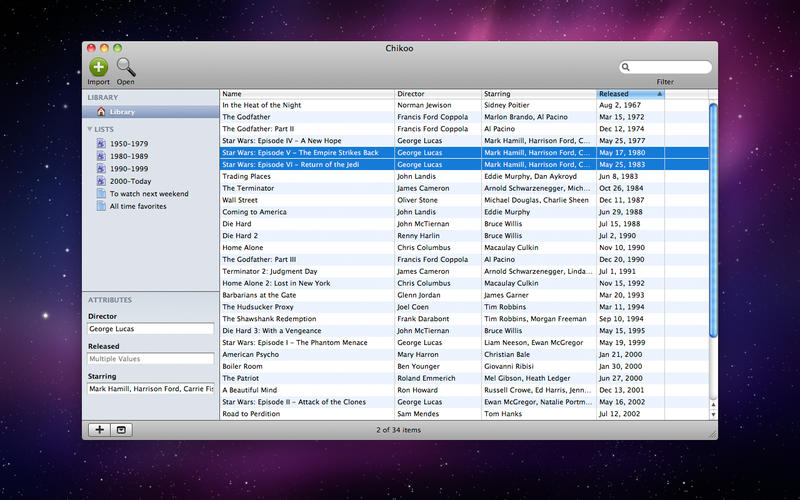Click the scroll up arrow
Screen dimensions: 800x500
click(713, 405)
